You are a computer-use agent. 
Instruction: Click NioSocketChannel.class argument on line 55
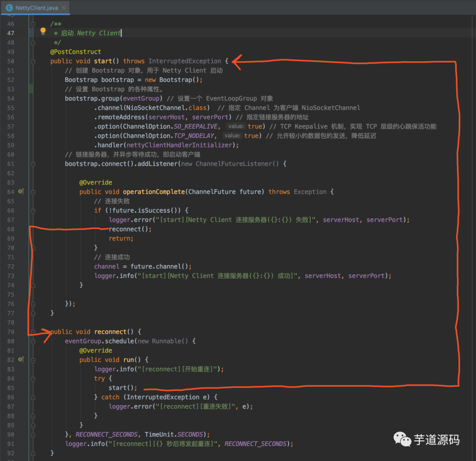(x=166, y=108)
